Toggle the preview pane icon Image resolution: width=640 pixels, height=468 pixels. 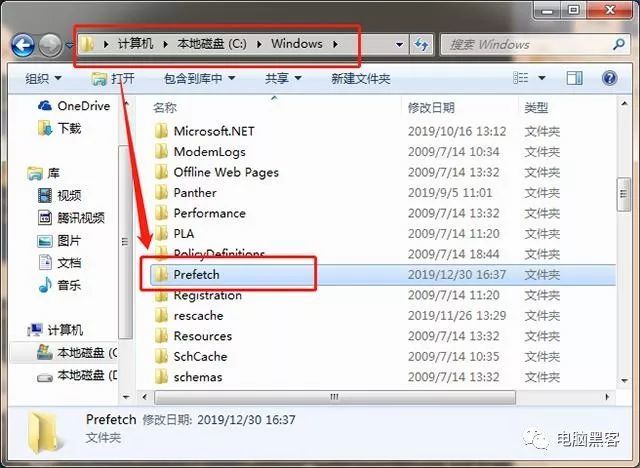pyautogui.click(x=574, y=78)
